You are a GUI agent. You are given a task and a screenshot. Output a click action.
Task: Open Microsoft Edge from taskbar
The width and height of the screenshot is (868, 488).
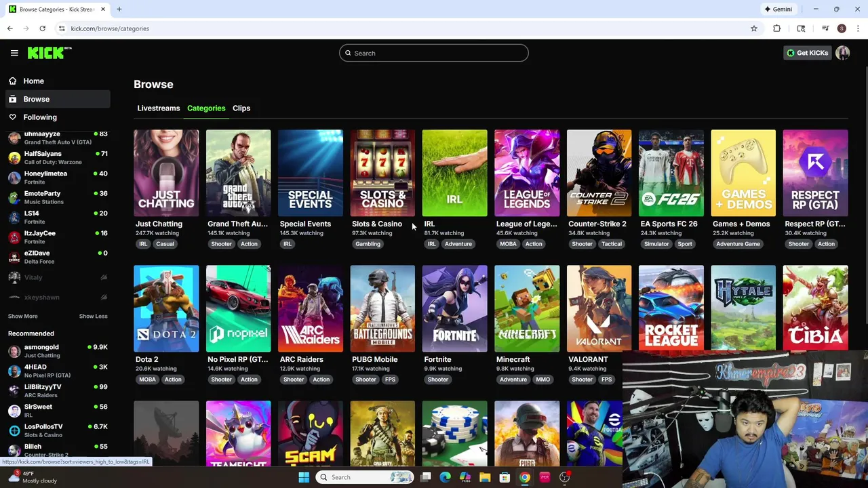[x=445, y=477]
